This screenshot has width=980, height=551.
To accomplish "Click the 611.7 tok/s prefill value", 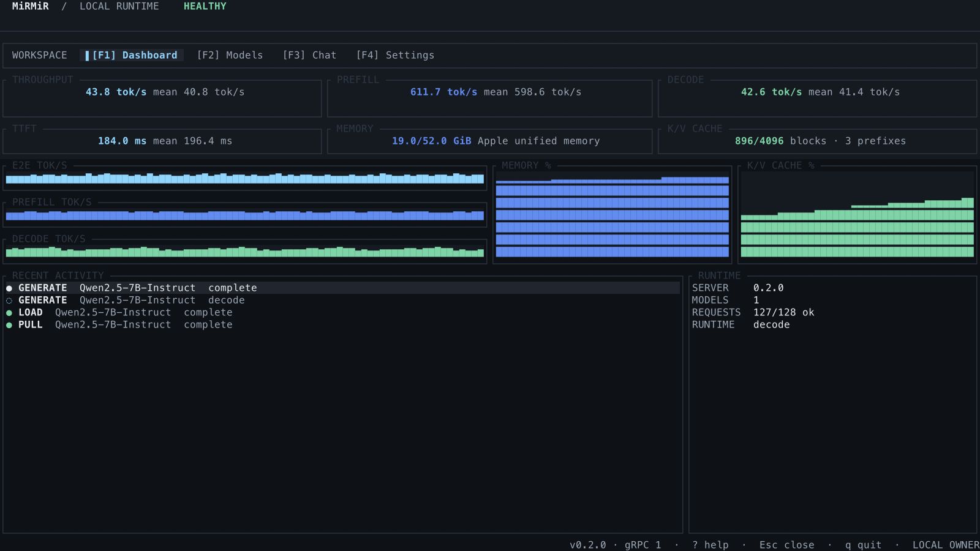I will pyautogui.click(x=444, y=92).
